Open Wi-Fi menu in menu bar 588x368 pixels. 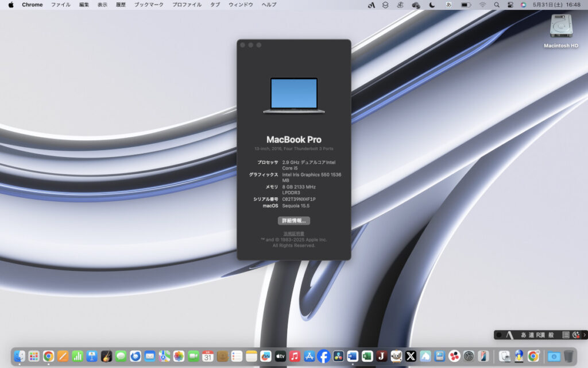(482, 5)
